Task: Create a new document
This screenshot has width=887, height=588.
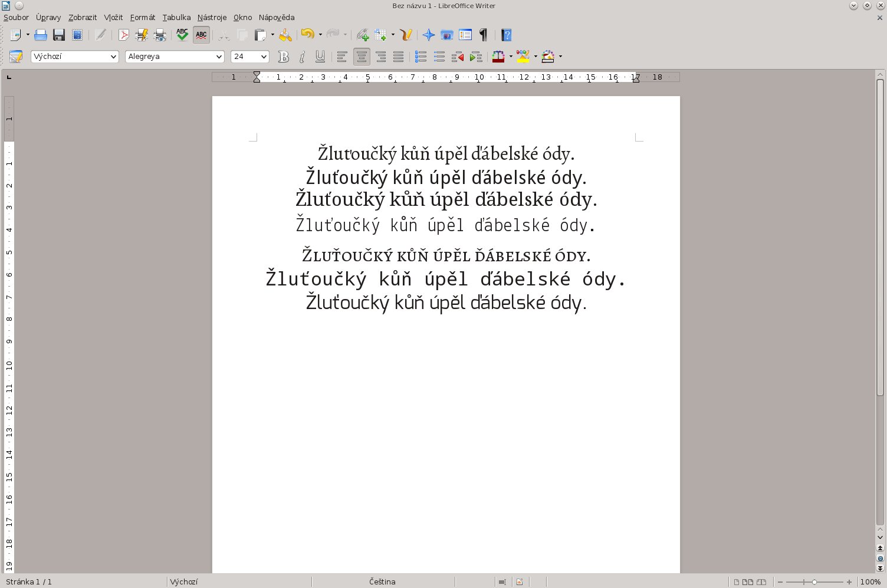Action: coord(15,35)
